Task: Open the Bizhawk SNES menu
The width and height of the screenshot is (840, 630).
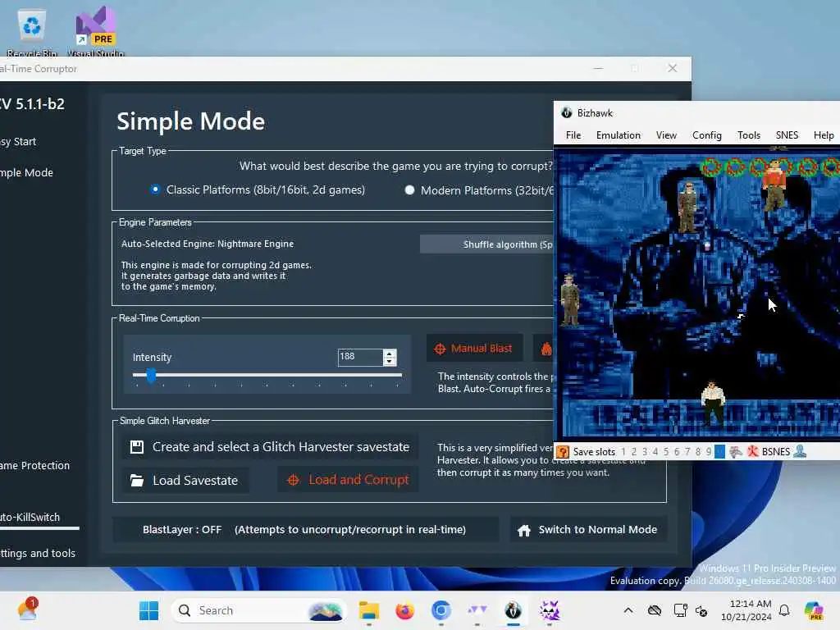Action: pyautogui.click(x=787, y=135)
